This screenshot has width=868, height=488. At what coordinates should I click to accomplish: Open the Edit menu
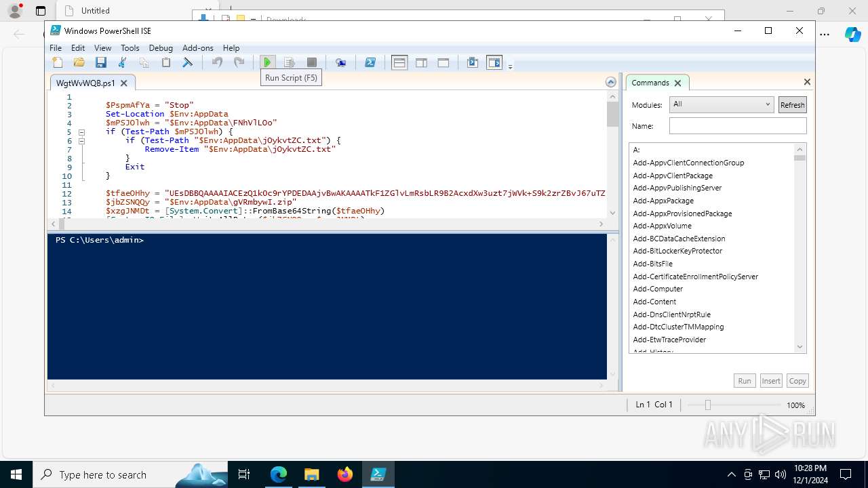pos(78,48)
